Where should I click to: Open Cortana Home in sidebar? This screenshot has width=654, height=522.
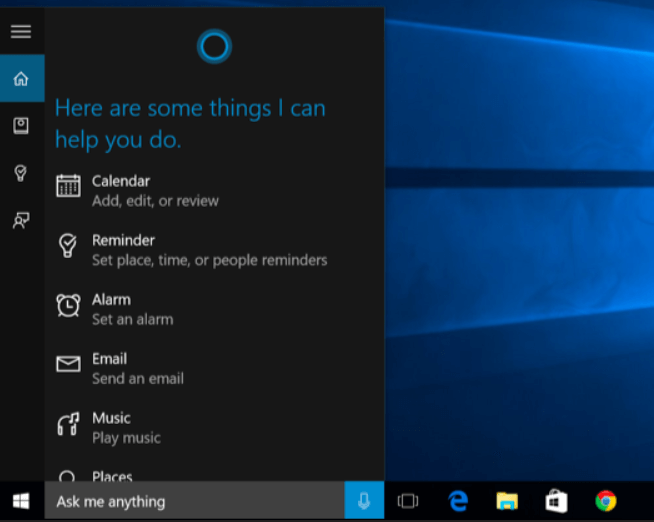pyautogui.click(x=21, y=79)
